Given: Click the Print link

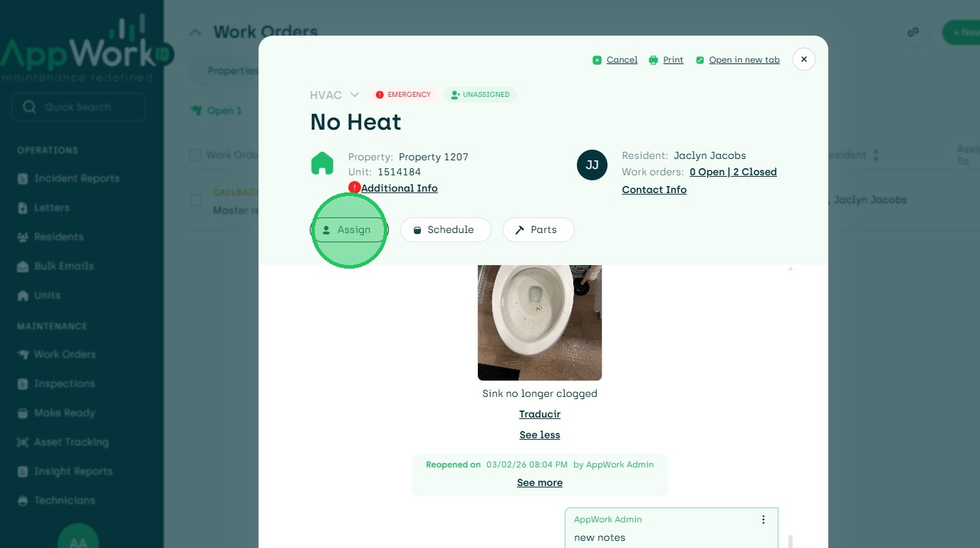Looking at the screenshot, I should click(x=666, y=60).
